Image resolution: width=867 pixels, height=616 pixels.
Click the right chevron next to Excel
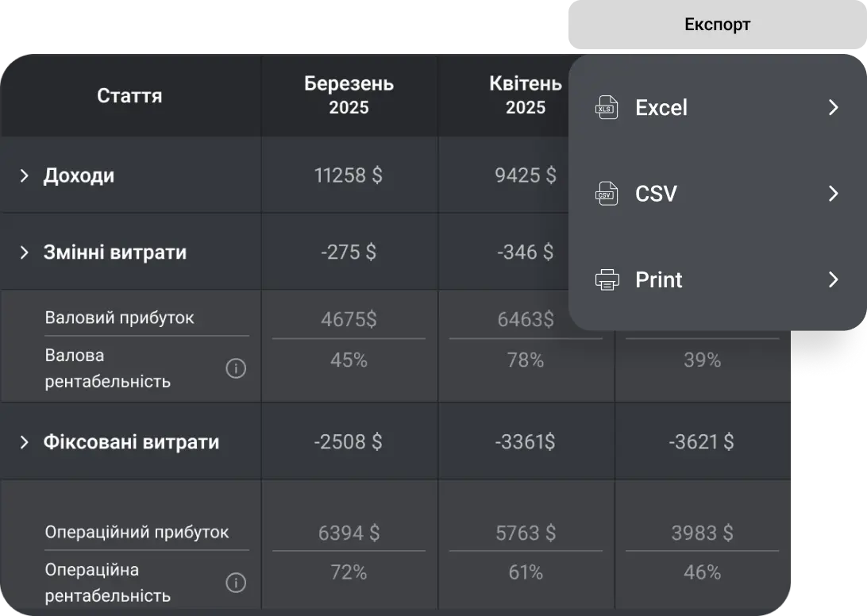point(833,107)
